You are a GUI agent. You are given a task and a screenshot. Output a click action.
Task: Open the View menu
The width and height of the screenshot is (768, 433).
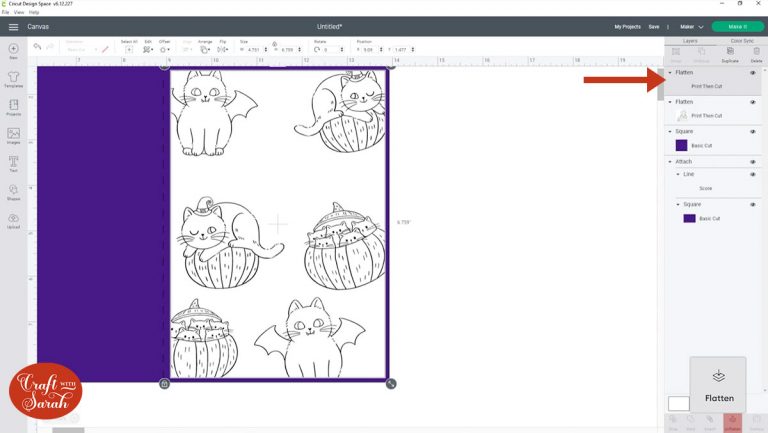(20, 12)
